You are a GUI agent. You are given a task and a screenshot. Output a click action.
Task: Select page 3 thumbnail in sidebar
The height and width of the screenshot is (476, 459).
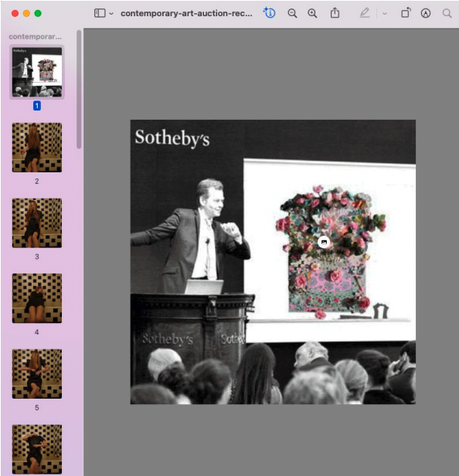click(x=37, y=223)
